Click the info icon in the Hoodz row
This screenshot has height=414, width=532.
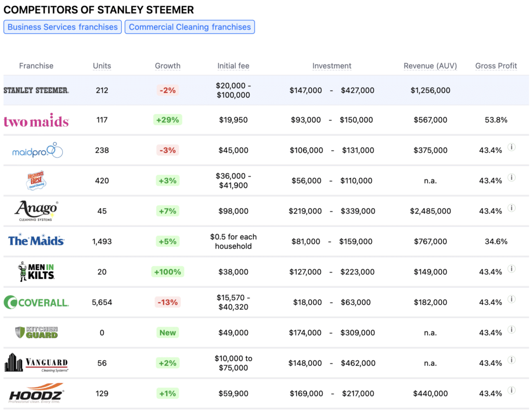pos(512,390)
